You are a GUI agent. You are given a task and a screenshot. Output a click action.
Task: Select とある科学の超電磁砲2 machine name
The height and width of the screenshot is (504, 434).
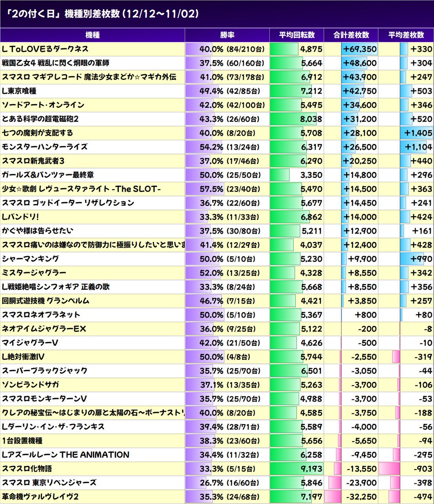pyautogui.click(x=40, y=119)
